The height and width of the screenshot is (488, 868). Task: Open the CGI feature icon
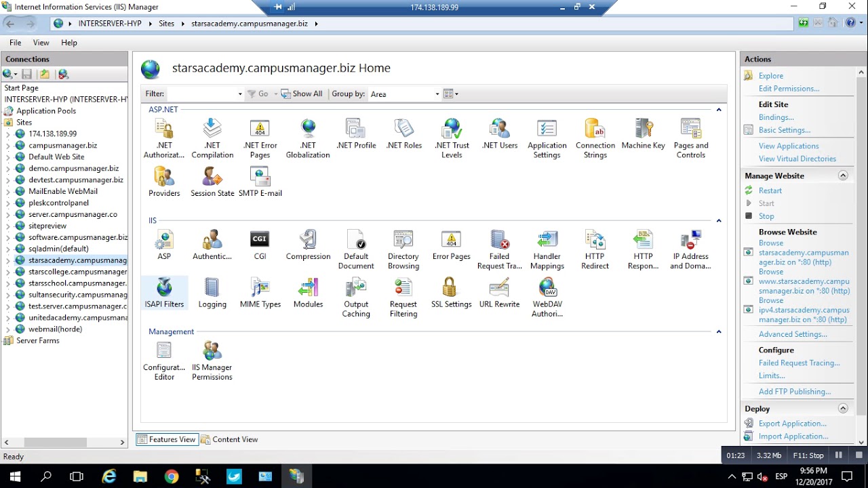tap(260, 245)
